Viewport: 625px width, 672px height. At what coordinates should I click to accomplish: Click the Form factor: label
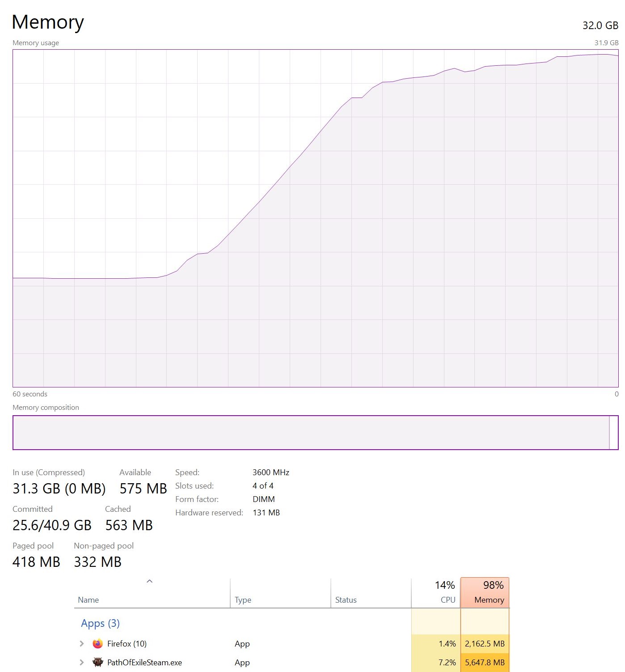click(197, 499)
